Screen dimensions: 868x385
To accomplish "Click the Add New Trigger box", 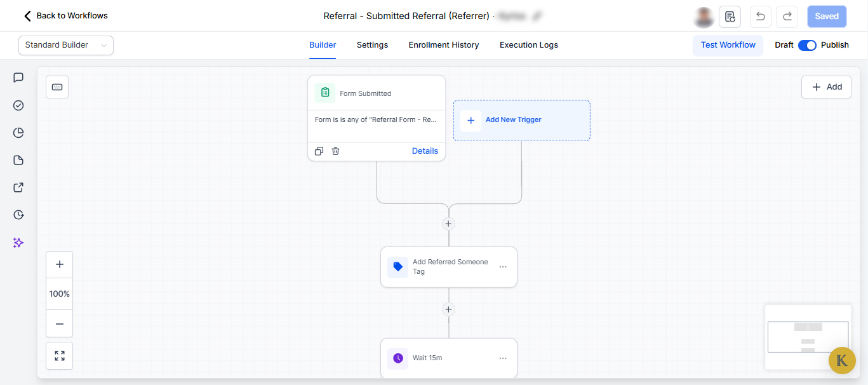I will click(x=521, y=120).
